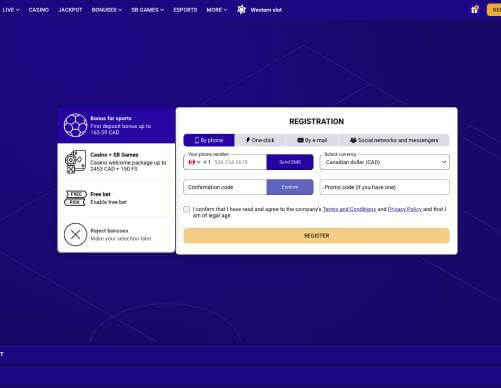Click the soccer ball sports bonus icon
501x388 pixels.
pos(75,125)
